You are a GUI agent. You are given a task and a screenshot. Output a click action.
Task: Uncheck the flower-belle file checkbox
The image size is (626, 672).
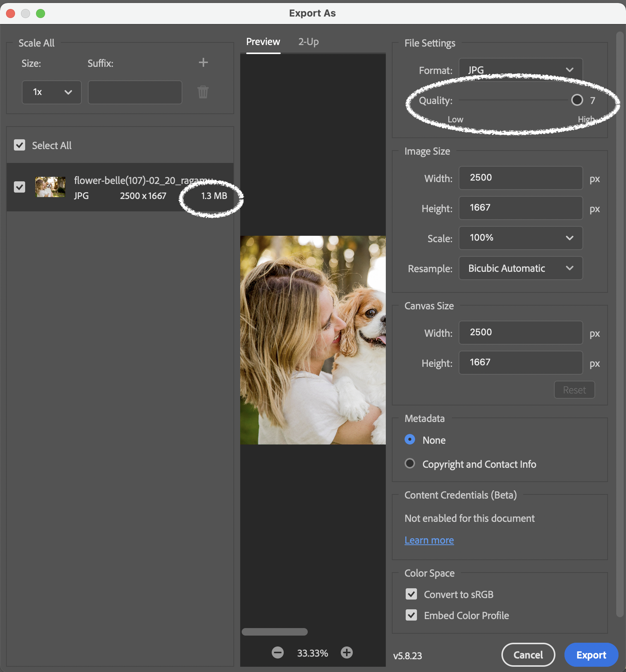click(x=20, y=187)
